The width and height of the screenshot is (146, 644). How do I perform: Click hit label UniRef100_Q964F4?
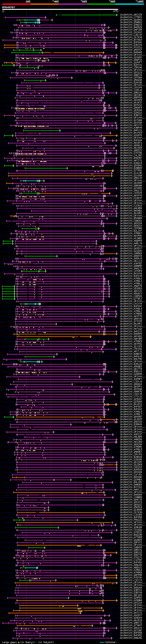(131, 108)
